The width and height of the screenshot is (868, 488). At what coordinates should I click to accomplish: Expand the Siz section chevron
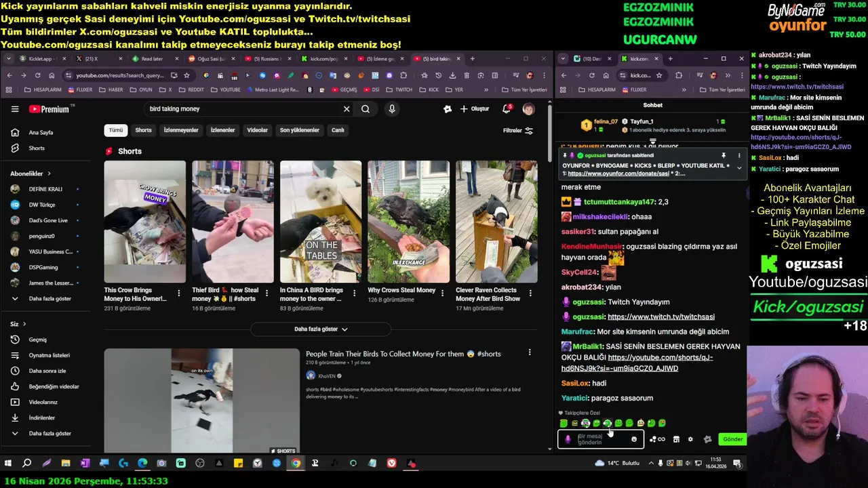(x=24, y=324)
